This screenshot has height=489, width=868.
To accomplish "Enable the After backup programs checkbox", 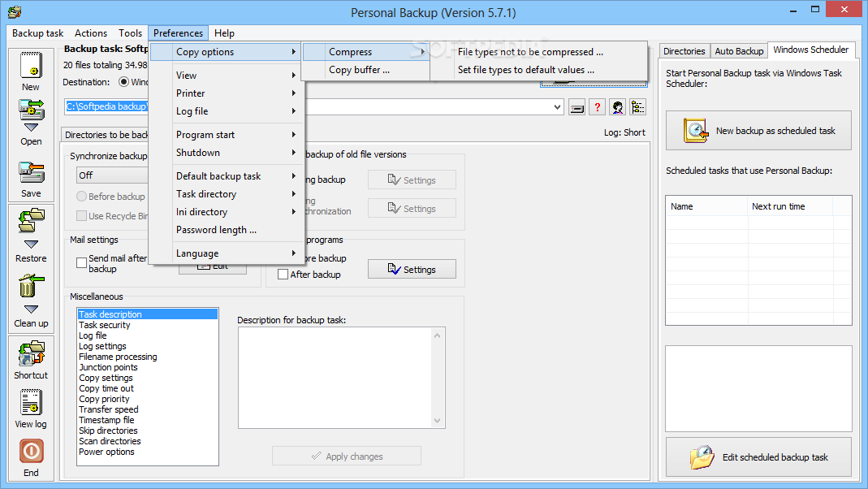I will (283, 274).
